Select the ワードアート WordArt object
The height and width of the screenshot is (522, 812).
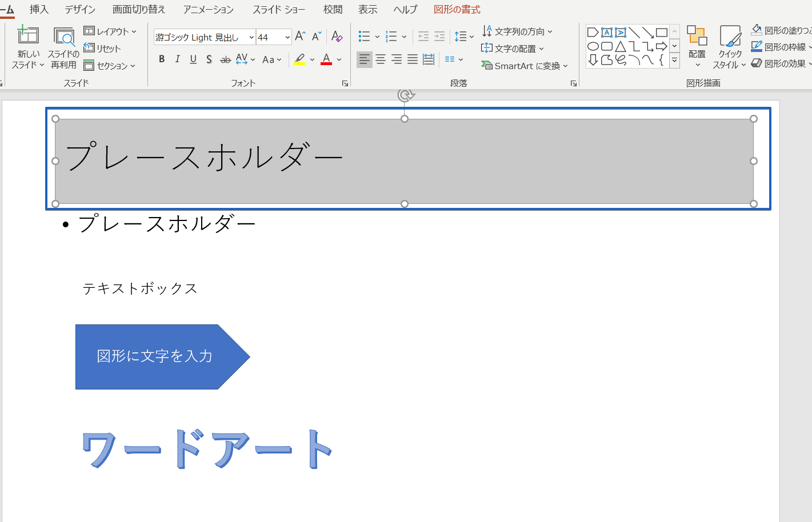pyautogui.click(x=207, y=449)
